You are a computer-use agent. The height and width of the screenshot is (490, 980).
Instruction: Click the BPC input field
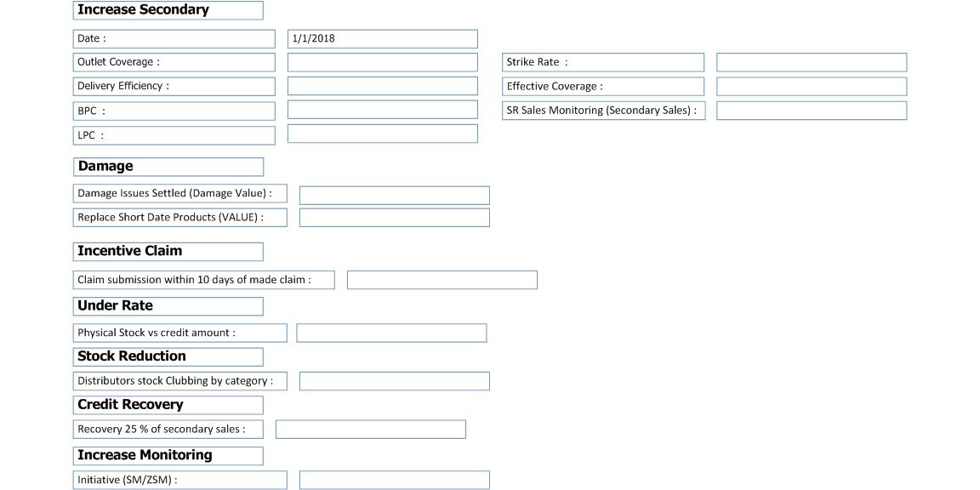tap(382, 110)
